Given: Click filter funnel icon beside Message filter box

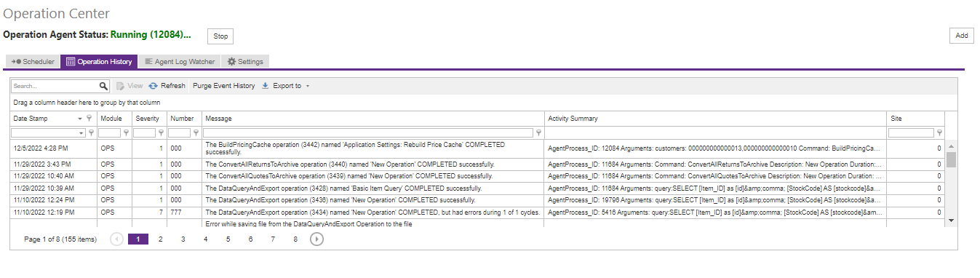Looking at the screenshot, I should pos(538,133).
